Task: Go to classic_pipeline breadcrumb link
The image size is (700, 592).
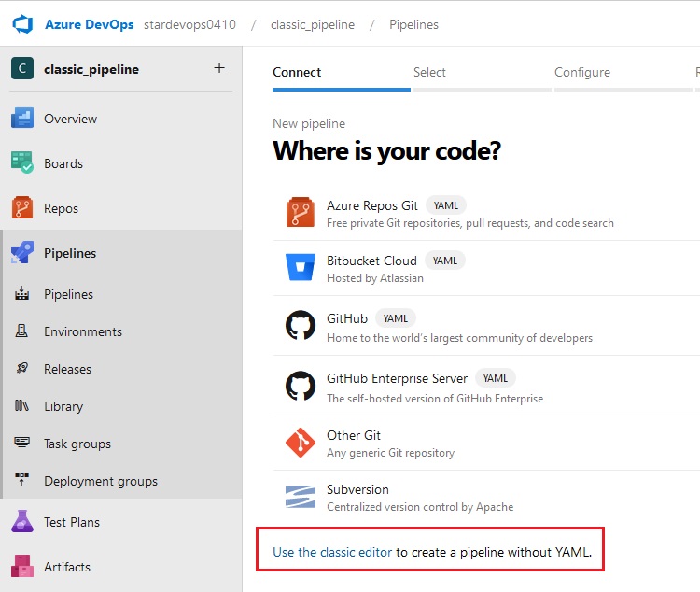Action: click(x=313, y=24)
